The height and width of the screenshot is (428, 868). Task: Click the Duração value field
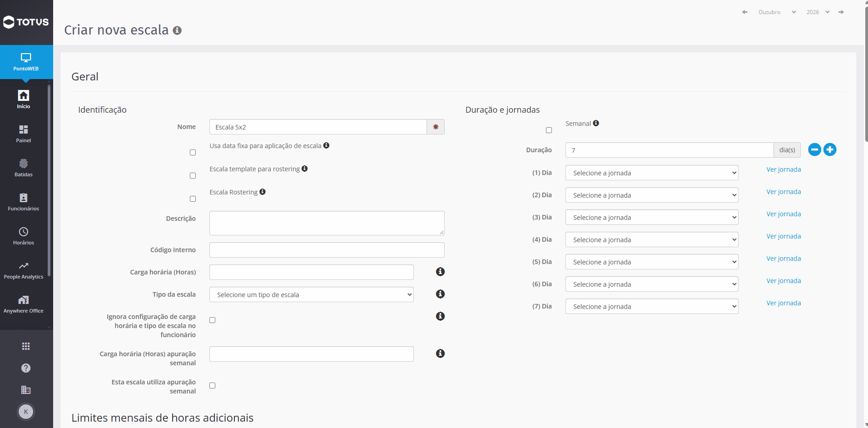(670, 150)
